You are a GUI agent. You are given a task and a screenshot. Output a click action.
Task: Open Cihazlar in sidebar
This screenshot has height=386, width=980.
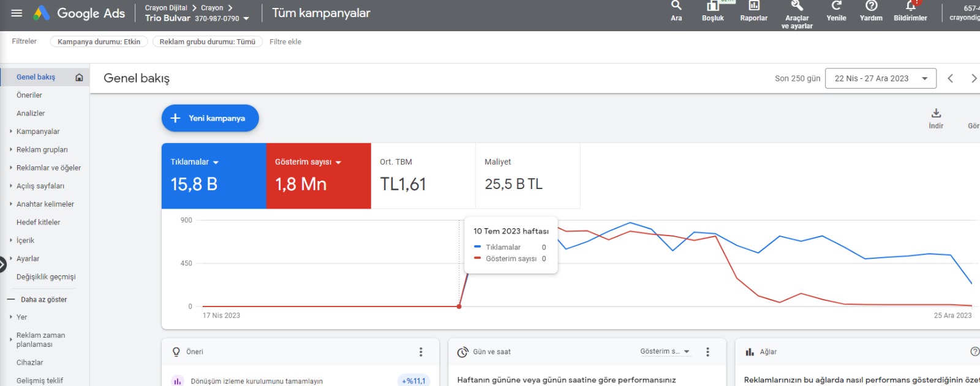tap(30, 363)
